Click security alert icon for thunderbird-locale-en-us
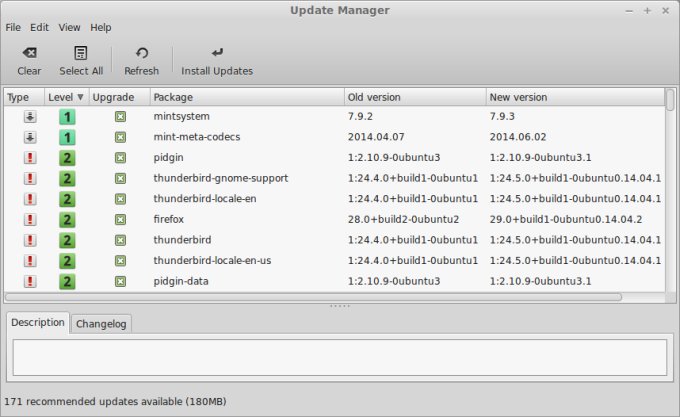 (30, 261)
